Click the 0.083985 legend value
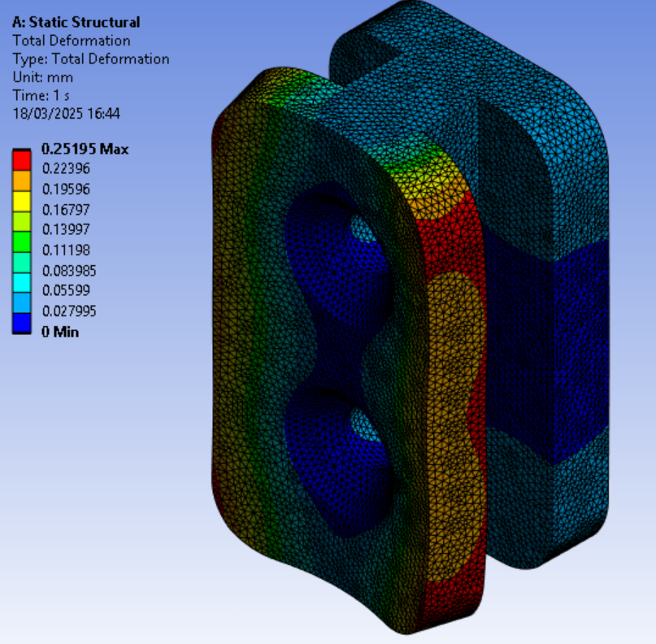The width and height of the screenshot is (656, 644). click(x=69, y=270)
